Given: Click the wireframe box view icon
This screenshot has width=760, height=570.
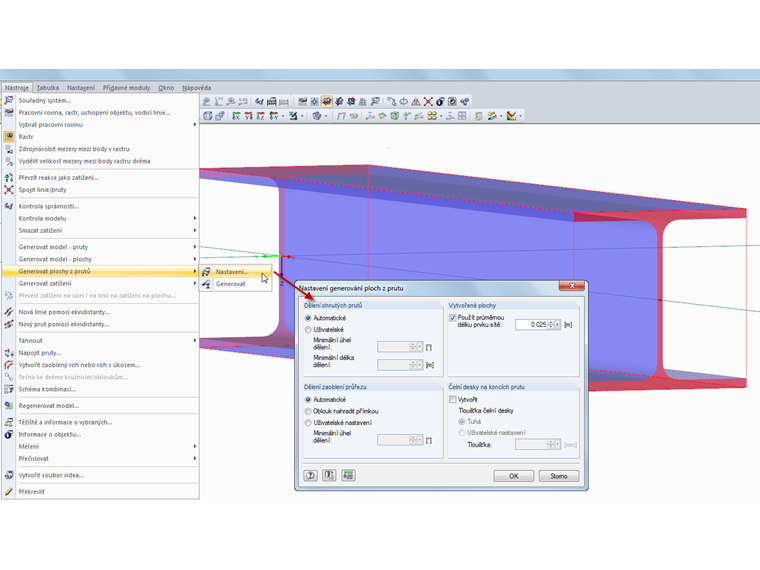Looking at the screenshot, I should (x=207, y=116).
